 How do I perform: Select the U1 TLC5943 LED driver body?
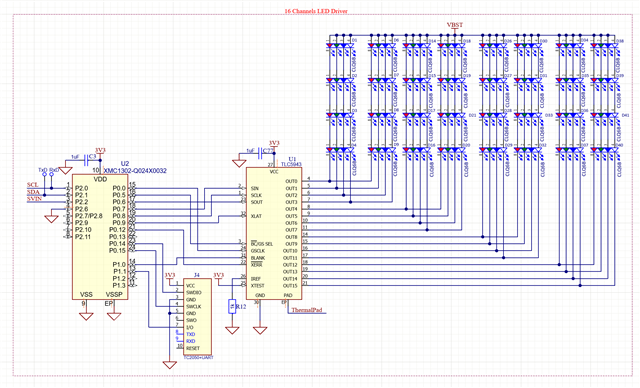point(274,233)
